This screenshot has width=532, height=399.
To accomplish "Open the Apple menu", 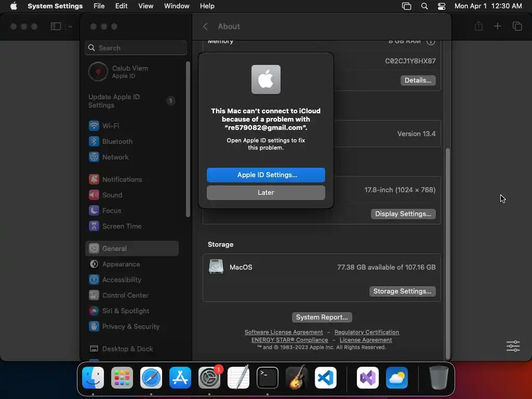I will [x=14, y=6].
